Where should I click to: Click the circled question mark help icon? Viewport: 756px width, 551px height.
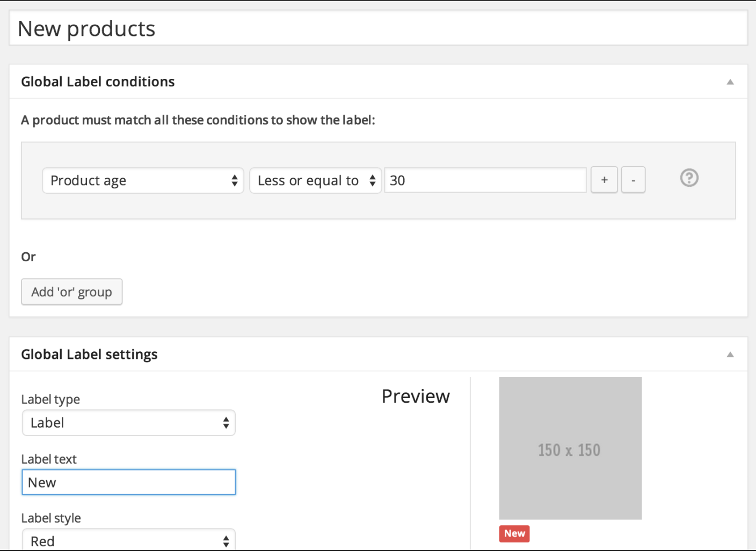pyautogui.click(x=689, y=178)
